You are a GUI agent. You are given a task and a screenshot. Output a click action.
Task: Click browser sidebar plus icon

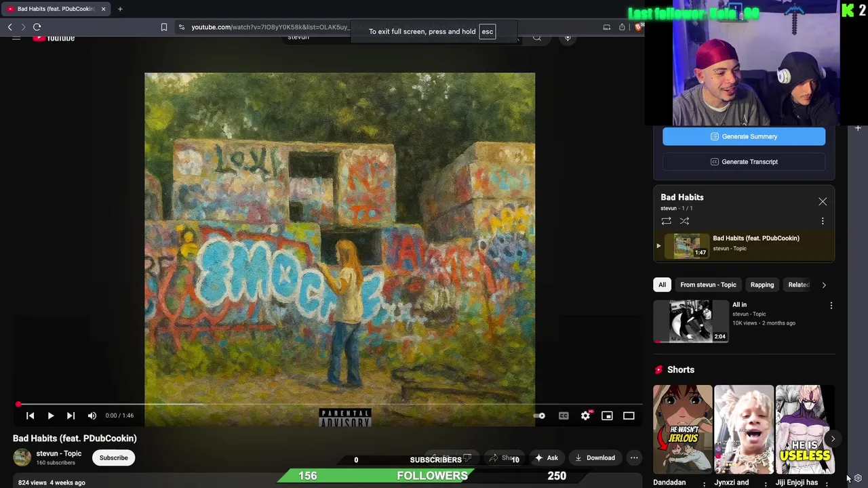click(858, 128)
